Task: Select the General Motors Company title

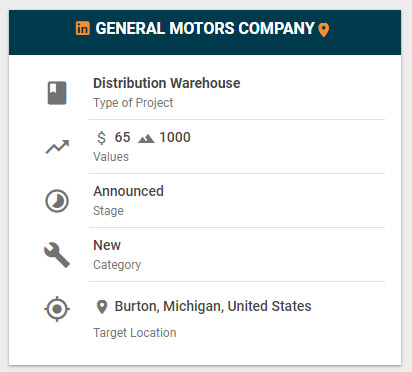Action: (205, 28)
